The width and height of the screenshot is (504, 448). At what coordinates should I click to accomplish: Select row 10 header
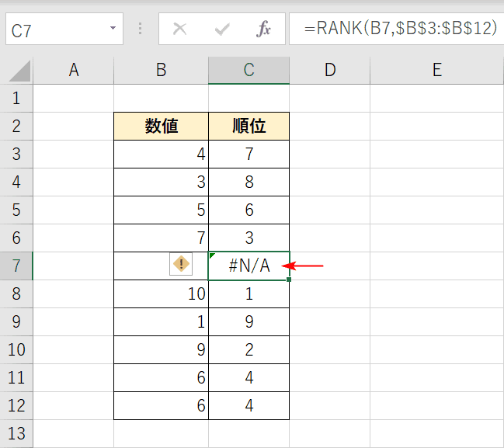[x=16, y=349]
